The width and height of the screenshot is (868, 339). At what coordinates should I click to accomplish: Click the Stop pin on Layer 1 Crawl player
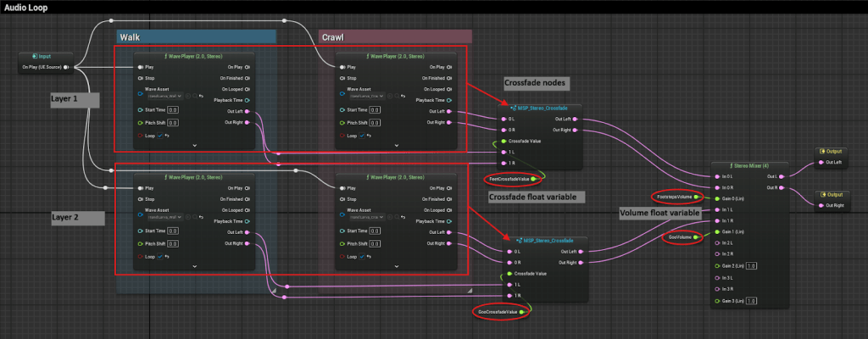tap(340, 77)
